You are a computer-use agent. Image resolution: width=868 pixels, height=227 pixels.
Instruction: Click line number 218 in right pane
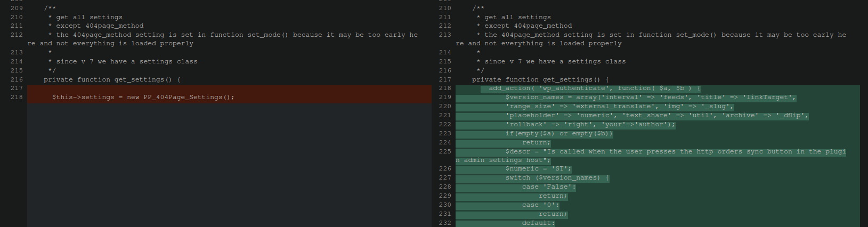tap(445, 88)
